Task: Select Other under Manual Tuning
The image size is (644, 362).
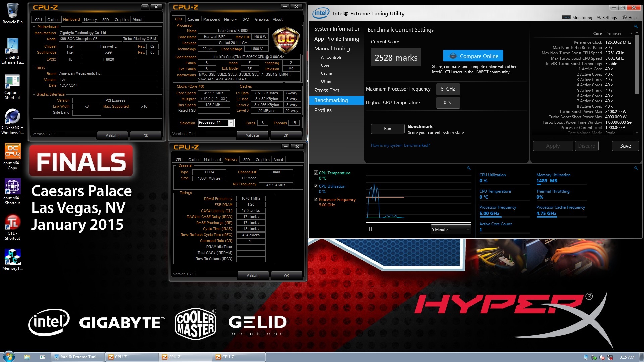Action: tap(326, 81)
